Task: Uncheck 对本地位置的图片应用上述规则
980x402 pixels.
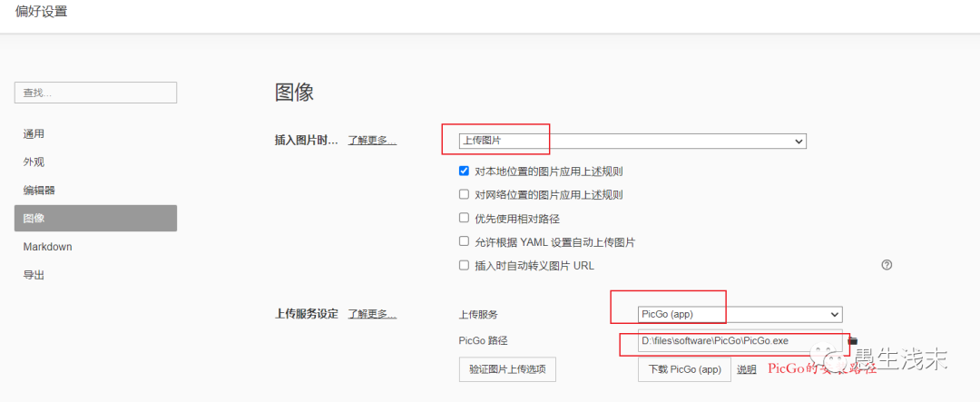Action: (x=464, y=171)
